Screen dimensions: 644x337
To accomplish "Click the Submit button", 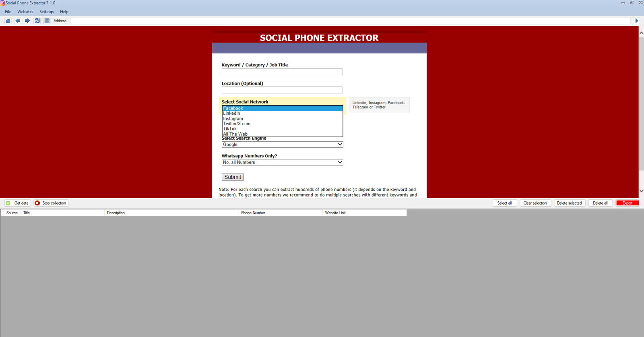I will [233, 177].
